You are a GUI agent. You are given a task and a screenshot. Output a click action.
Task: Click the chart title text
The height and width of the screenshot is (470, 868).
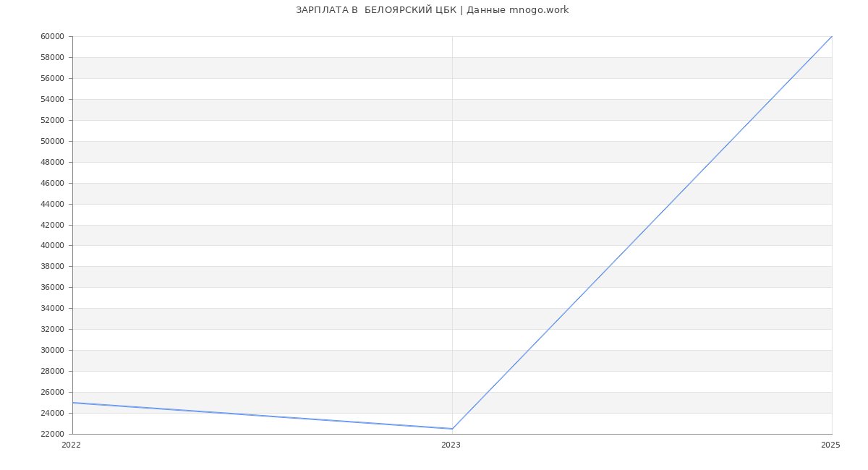(432, 10)
